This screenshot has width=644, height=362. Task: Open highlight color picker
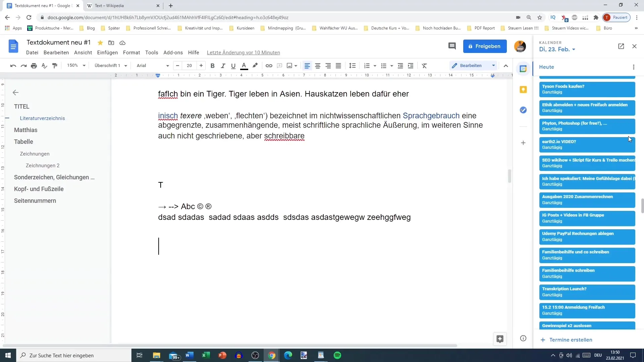[255, 66]
